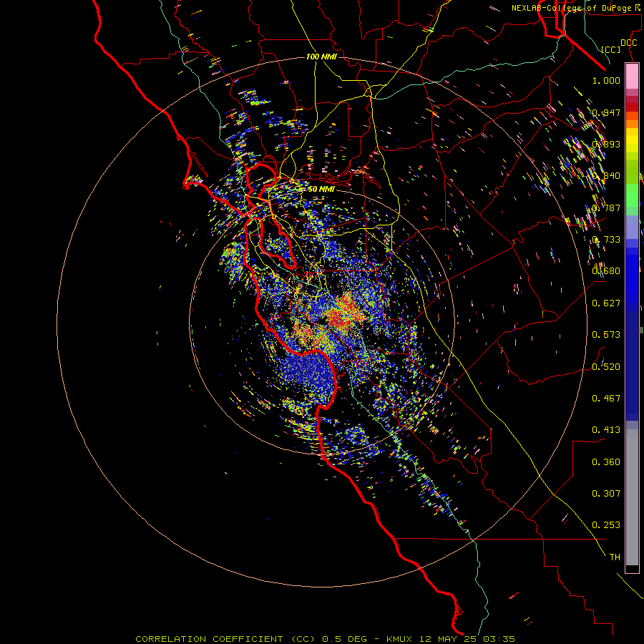Select the 0.680 scale value
Screen dimensions: 644x644
point(606,270)
